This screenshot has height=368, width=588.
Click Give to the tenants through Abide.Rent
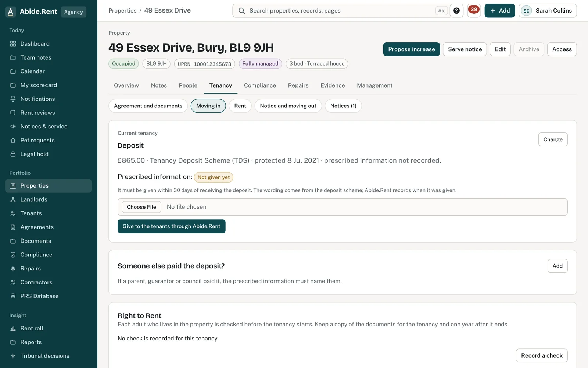tap(171, 226)
